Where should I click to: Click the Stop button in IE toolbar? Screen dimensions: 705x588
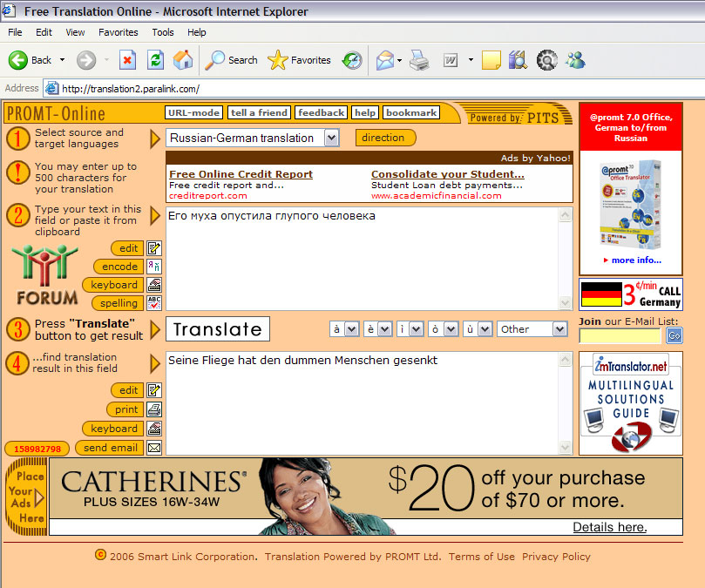127,60
